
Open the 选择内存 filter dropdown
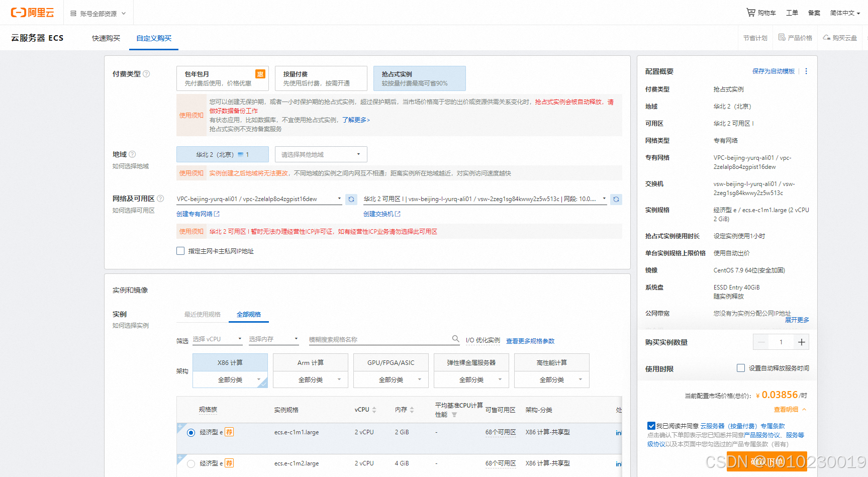tap(274, 339)
